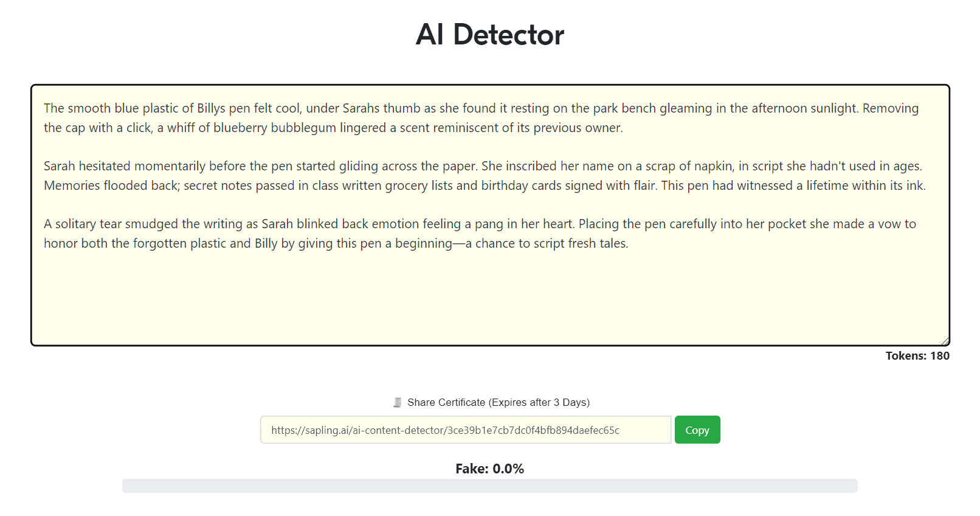The height and width of the screenshot is (516, 980).
Task: Click the AI Detector page heading
Action: point(490,35)
